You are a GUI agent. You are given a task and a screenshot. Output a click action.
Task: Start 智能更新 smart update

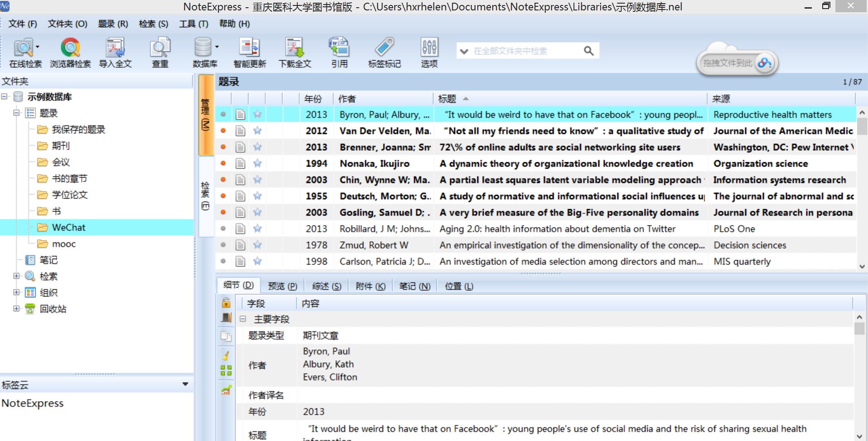pyautogui.click(x=249, y=53)
